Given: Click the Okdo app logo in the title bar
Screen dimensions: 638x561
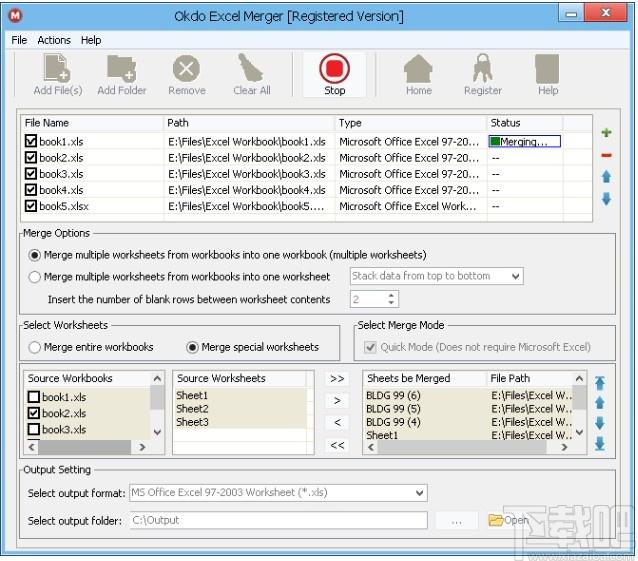Looking at the screenshot, I should click(15, 16).
